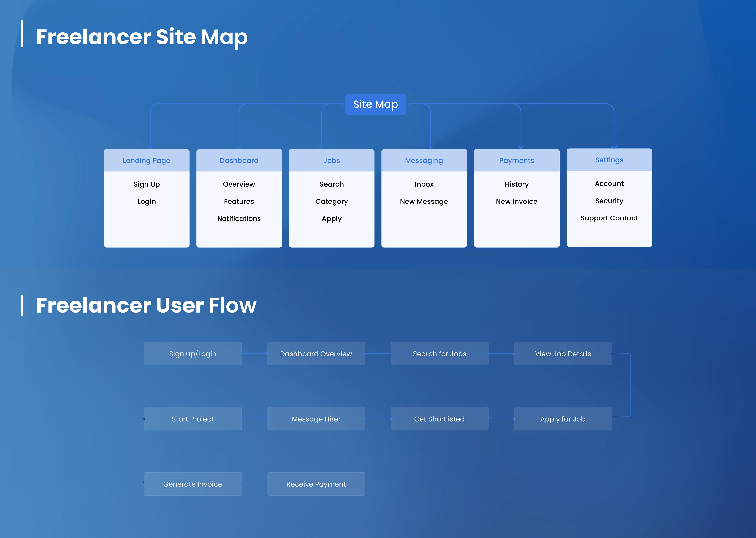The height and width of the screenshot is (538, 756).
Task: Click Notifications in the Dashboard card
Action: (239, 219)
